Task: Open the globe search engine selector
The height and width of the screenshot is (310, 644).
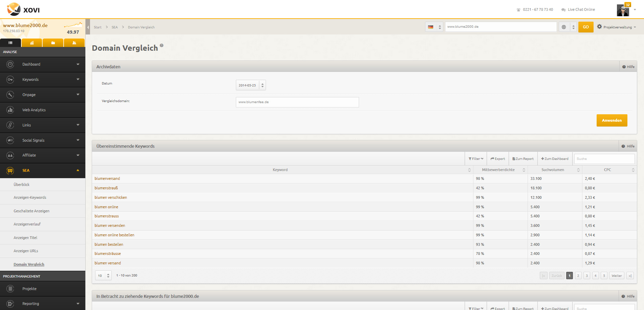Action: click(x=568, y=27)
